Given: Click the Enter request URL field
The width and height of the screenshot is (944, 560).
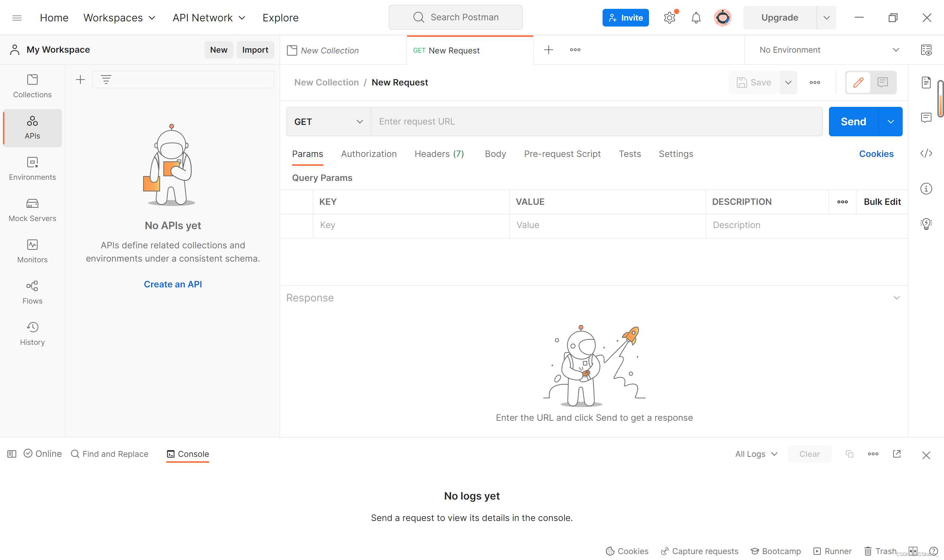Looking at the screenshot, I should click(597, 122).
